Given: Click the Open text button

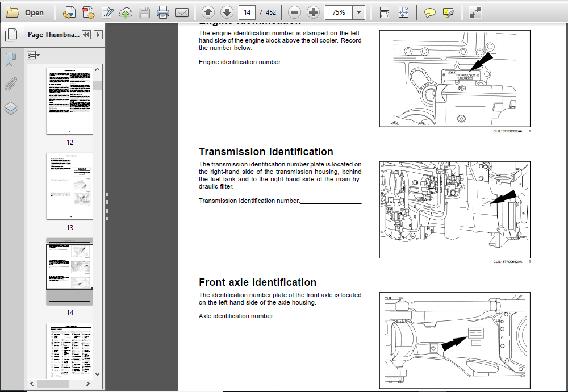Looking at the screenshot, I should tap(34, 12).
